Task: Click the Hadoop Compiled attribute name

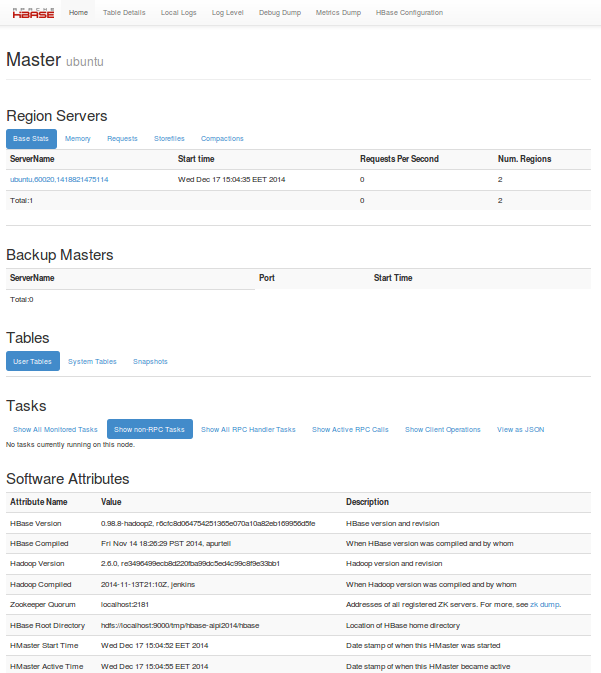Action: (x=40, y=585)
